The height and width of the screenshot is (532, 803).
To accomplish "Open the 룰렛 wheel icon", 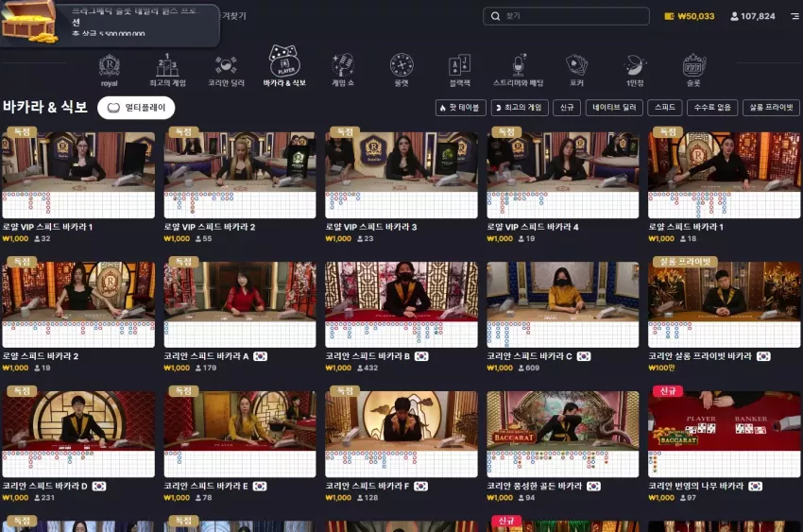I will 401,65.
